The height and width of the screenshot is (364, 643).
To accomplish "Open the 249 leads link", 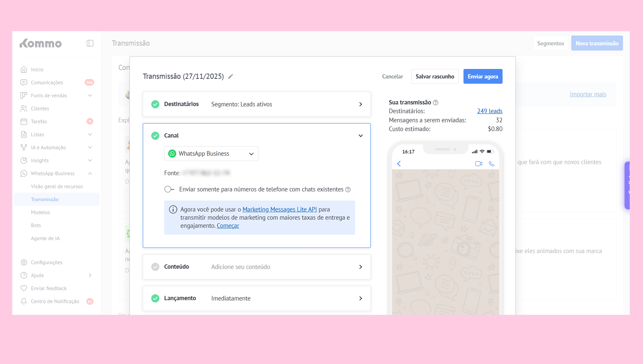I will coord(490,111).
